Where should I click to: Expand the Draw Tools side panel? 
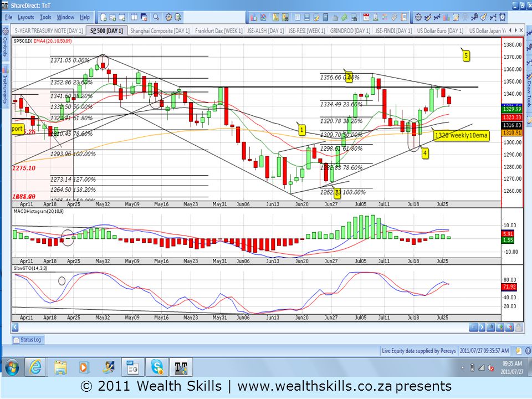(529, 90)
